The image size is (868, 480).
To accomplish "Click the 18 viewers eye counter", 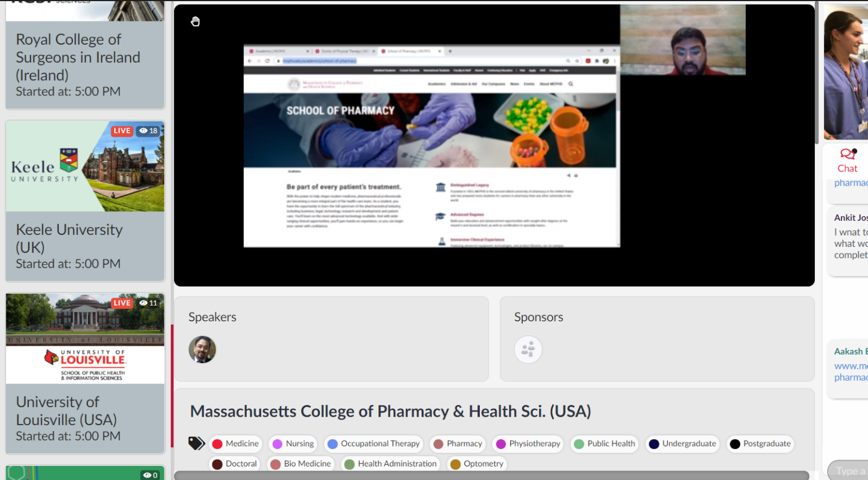I will [149, 130].
